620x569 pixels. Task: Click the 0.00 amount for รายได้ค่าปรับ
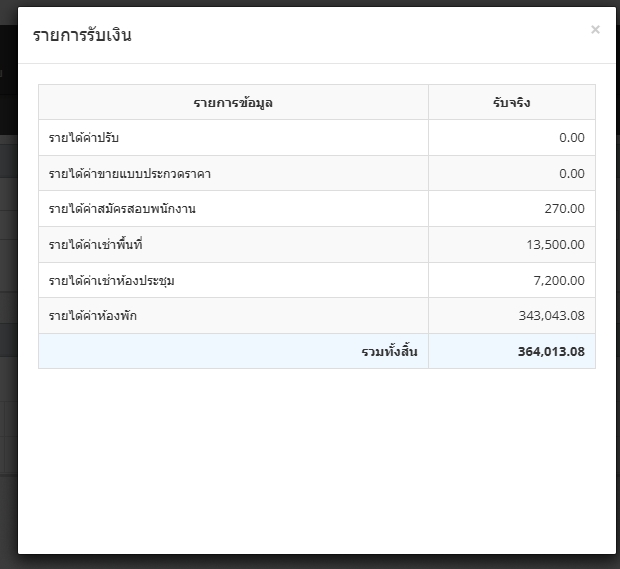(x=571, y=138)
